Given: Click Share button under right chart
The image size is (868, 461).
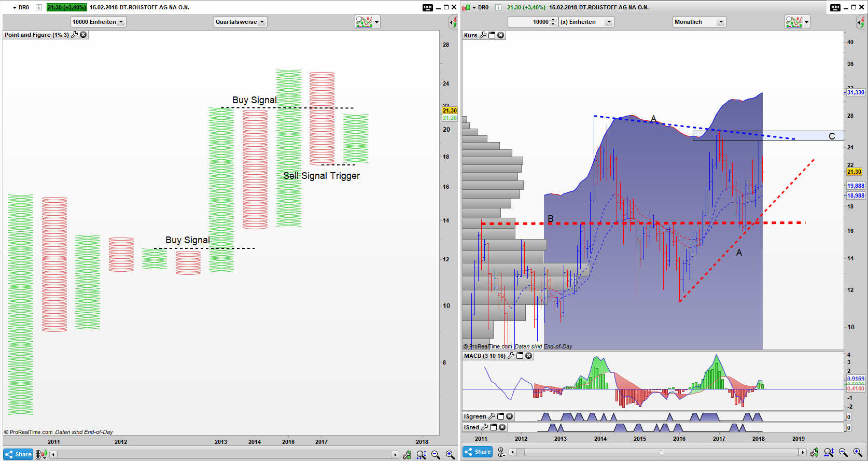Looking at the screenshot, I should (x=478, y=452).
